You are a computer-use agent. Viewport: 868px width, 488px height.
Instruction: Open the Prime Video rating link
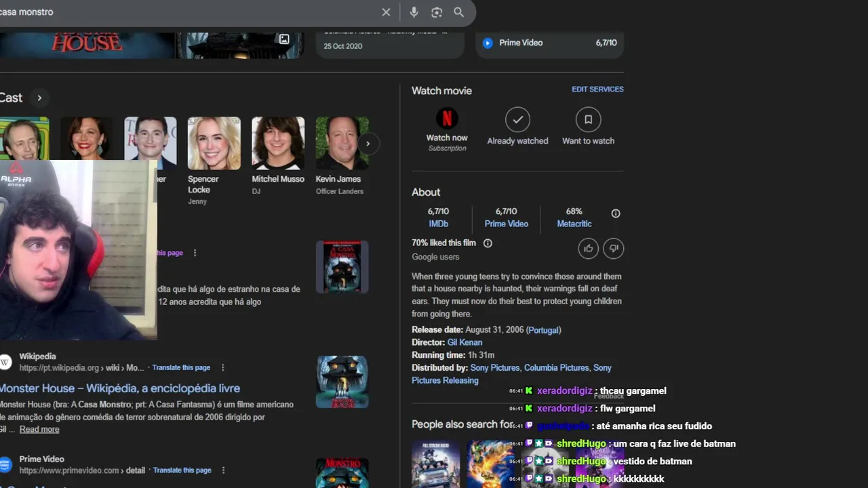(506, 224)
